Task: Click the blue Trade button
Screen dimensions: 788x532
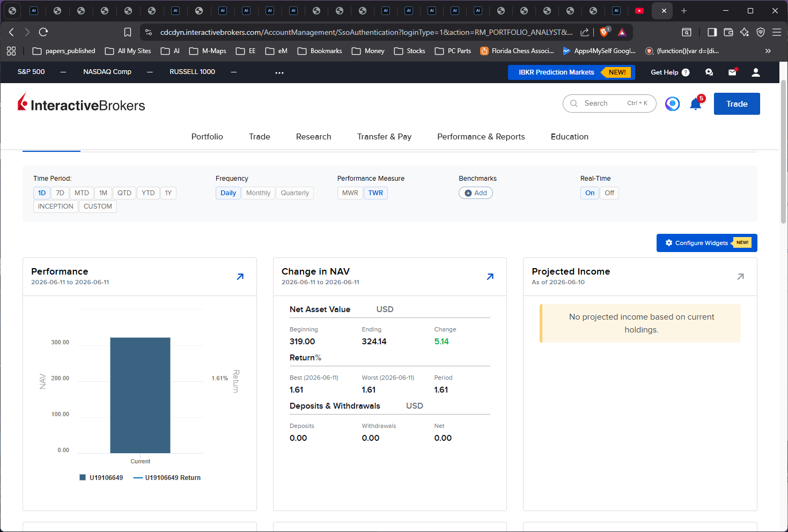Action: click(737, 104)
